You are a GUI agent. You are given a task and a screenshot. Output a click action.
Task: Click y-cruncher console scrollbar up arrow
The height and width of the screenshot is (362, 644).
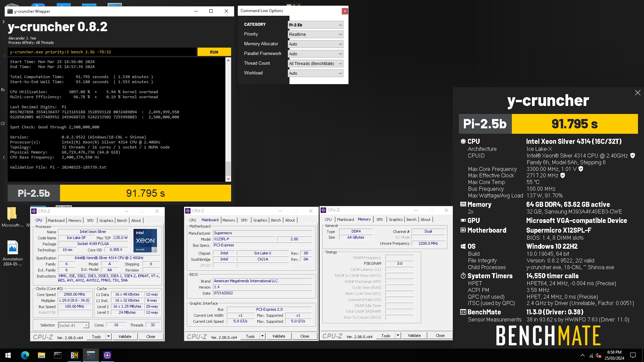[x=228, y=60]
